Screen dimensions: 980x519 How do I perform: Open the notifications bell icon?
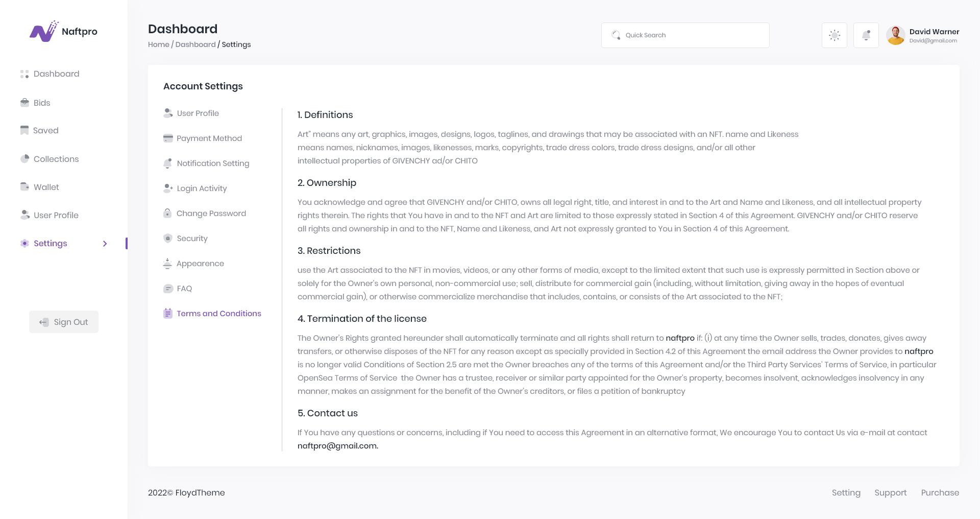click(866, 35)
